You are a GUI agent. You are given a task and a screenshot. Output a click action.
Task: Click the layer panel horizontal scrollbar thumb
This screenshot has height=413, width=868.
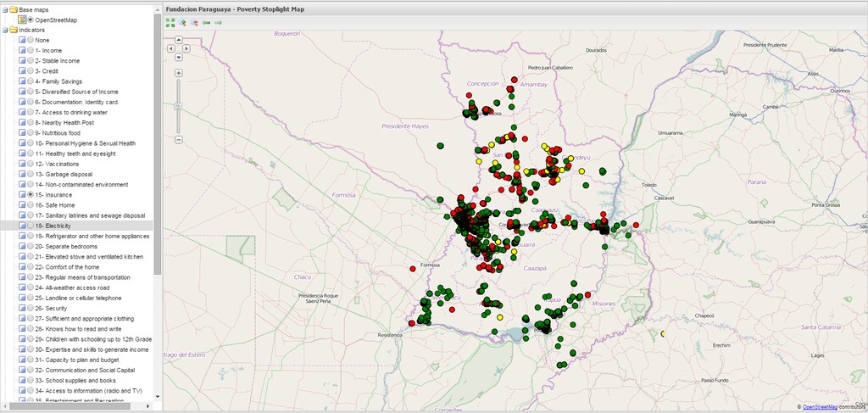70,406
